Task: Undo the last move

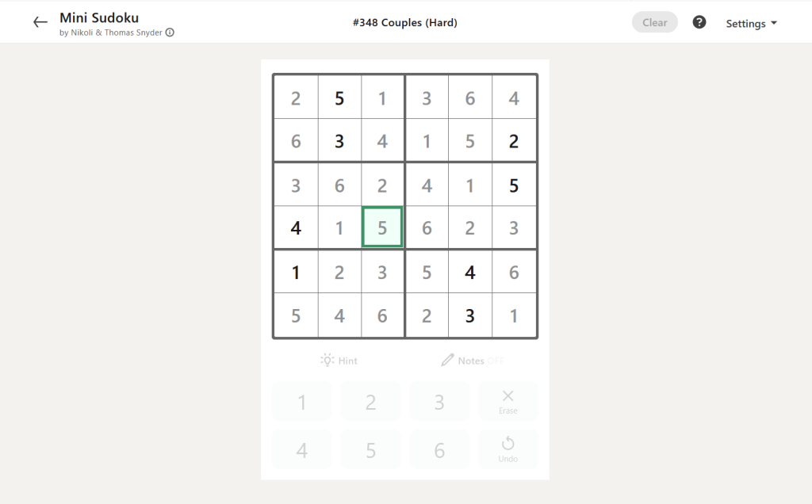Action: pos(508,449)
